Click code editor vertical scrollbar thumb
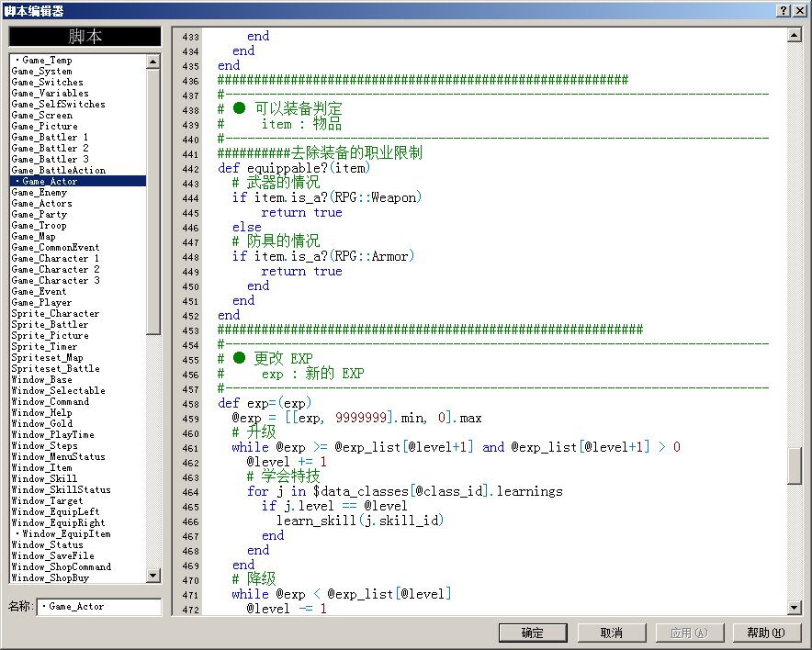Viewport: 812px width, 650px height. pos(794,465)
